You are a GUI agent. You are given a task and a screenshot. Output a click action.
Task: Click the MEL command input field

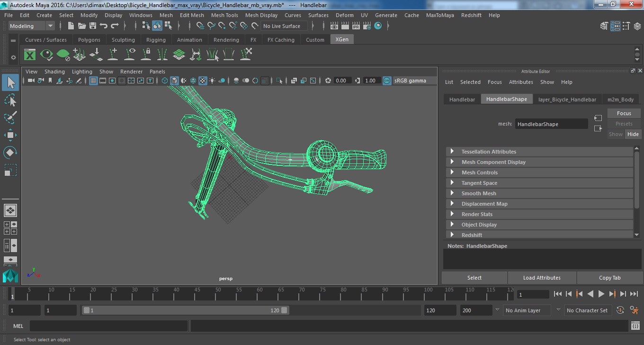(109, 326)
